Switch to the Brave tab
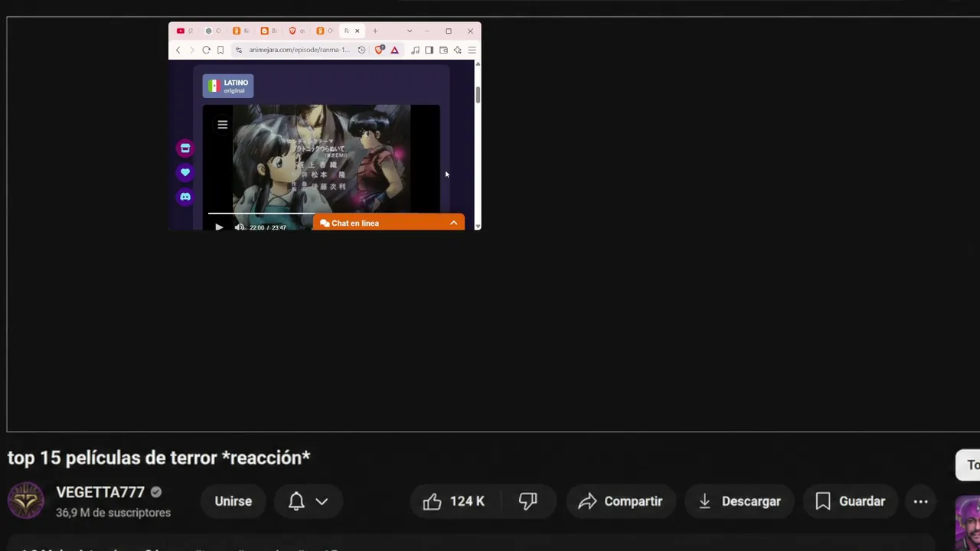Viewport: 980px width, 551px height. coord(297,31)
